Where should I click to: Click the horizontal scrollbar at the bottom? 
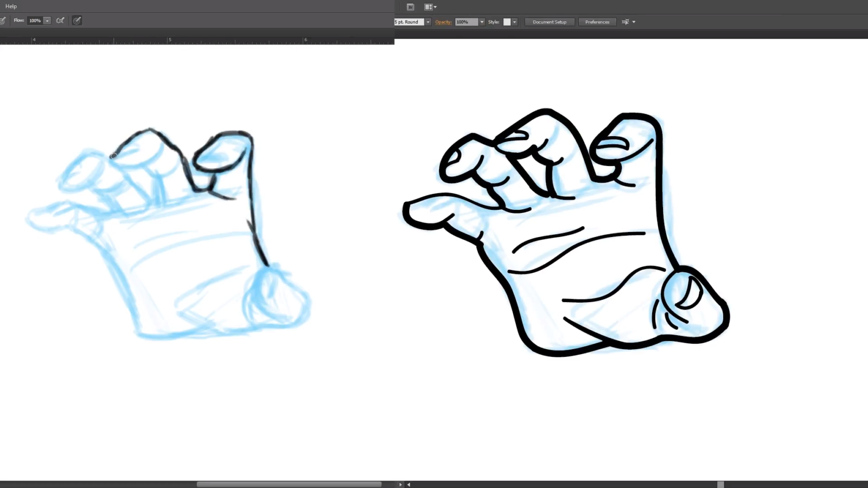pos(290,484)
